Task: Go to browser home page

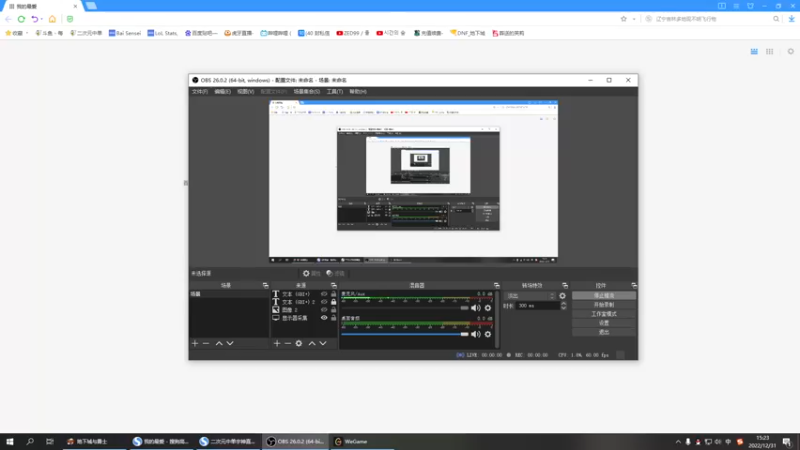Action: tap(52, 19)
